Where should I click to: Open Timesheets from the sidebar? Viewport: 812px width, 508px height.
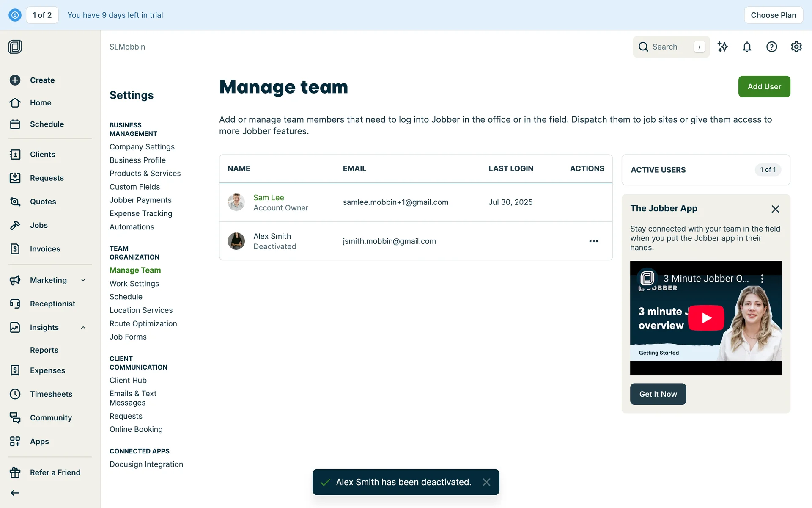pos(51,394)
